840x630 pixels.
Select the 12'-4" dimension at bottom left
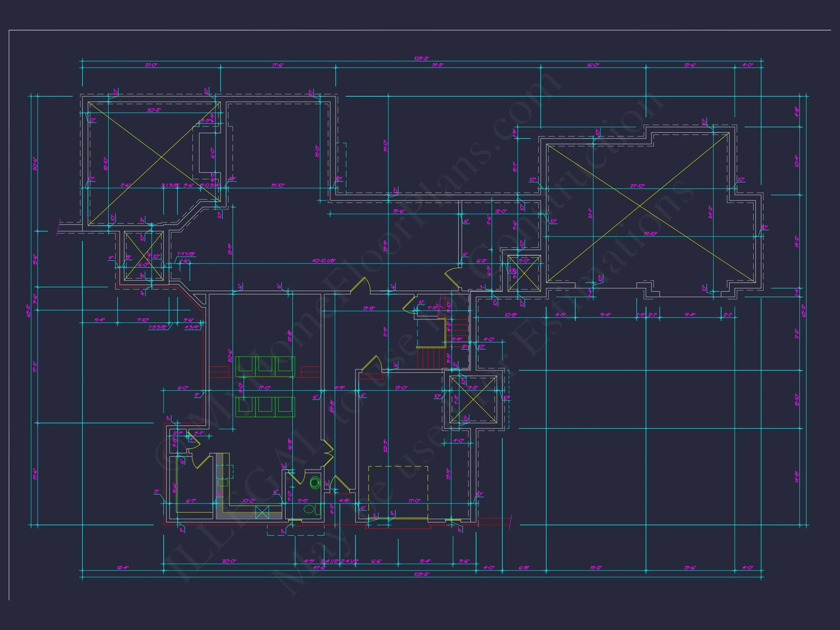coord(122,568)
